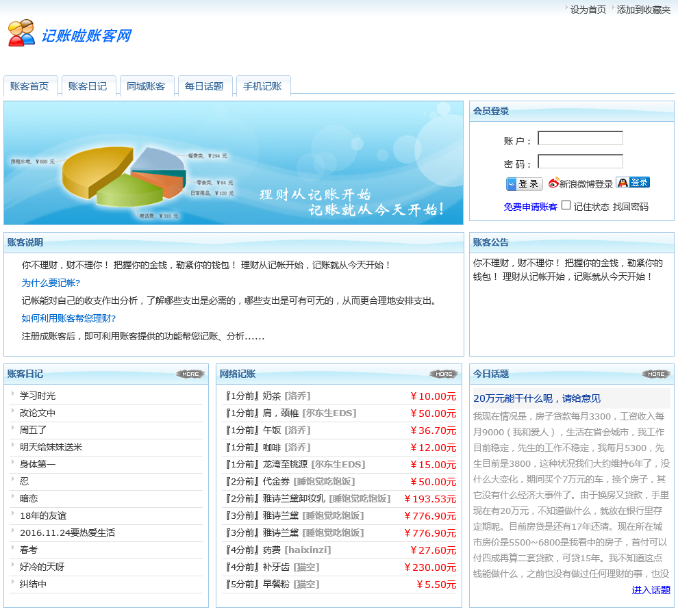Click MORE icon in 网络记账 panel

pos(444,374)
